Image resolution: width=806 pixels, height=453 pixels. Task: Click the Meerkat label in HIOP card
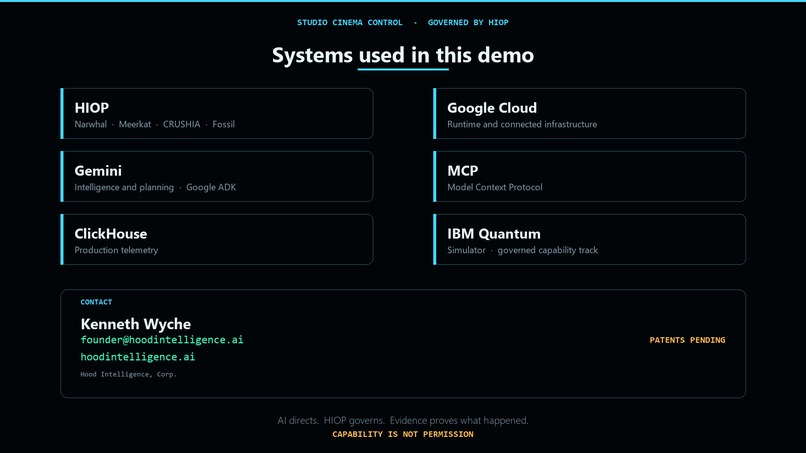coord(135,124)
